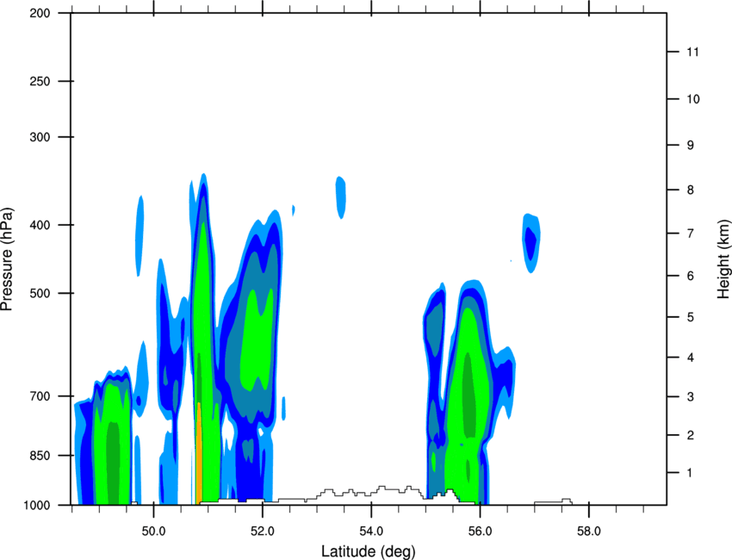Click the 58.0 latitude tick label
This screenshot has width=732, height=560.
click(x=589, y=532)
